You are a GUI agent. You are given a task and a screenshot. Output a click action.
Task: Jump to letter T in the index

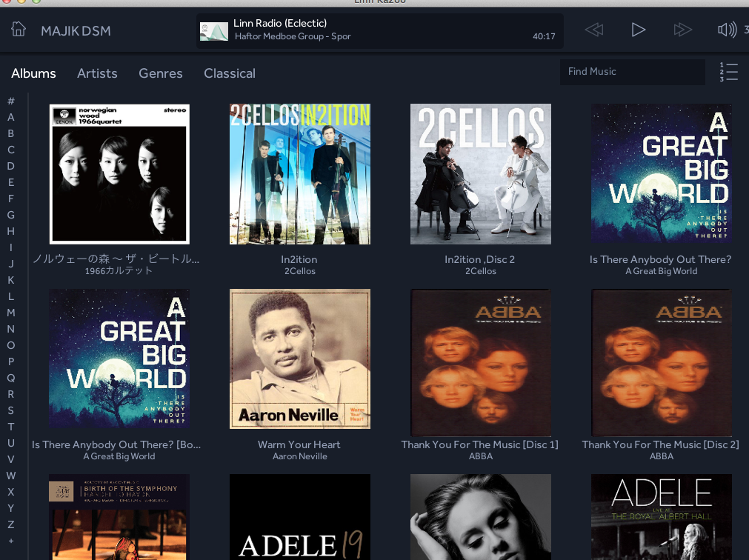(x=11, y=427)
